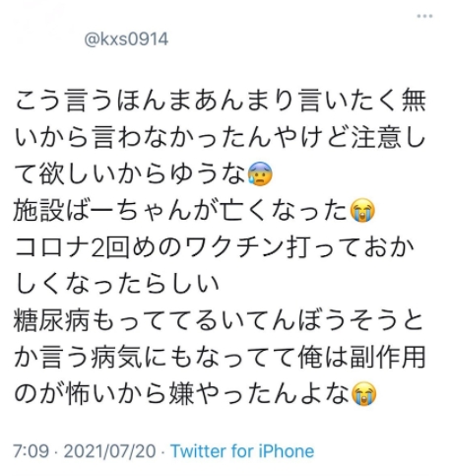The width and height of the screenshot is (450, 476).
Task: Select the word 糖尿病 in the tweet
Action: 51,320
